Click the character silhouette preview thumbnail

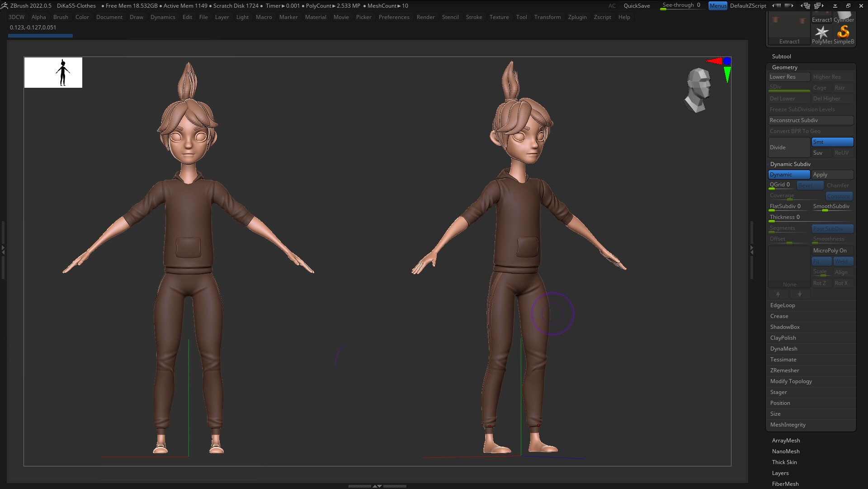53,72
